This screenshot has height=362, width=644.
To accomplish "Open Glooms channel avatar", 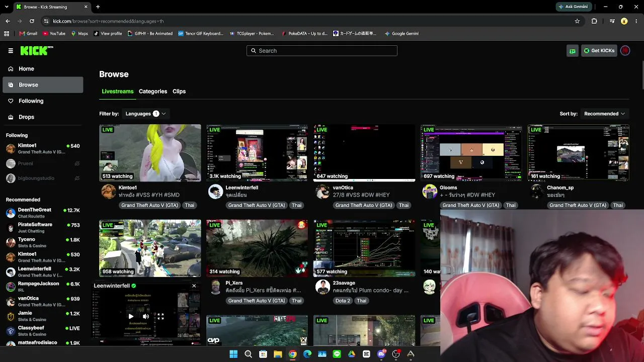I will tap(430, 192).
